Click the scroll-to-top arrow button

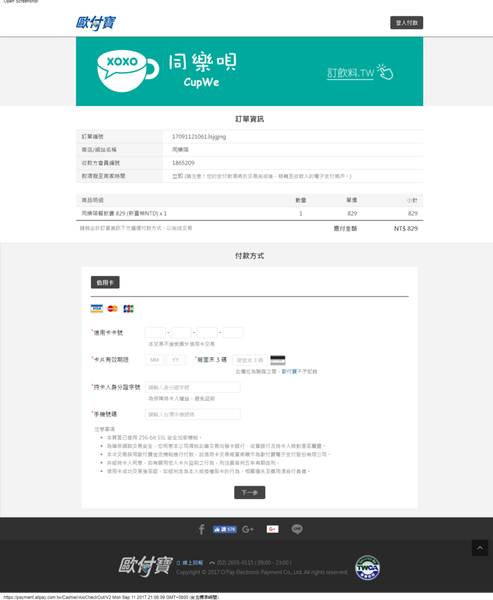point(480,548)
